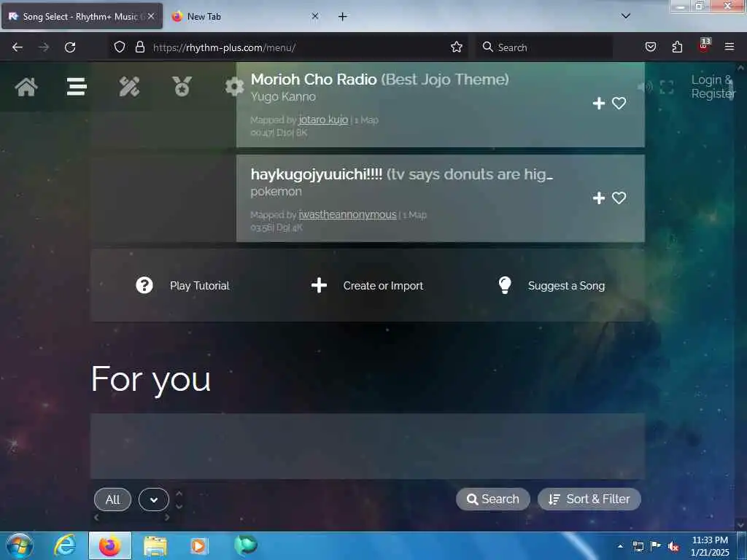This screenshot has height=560, width=747.
Task: Click the Firefox search box
Action: tap(544, 47)
